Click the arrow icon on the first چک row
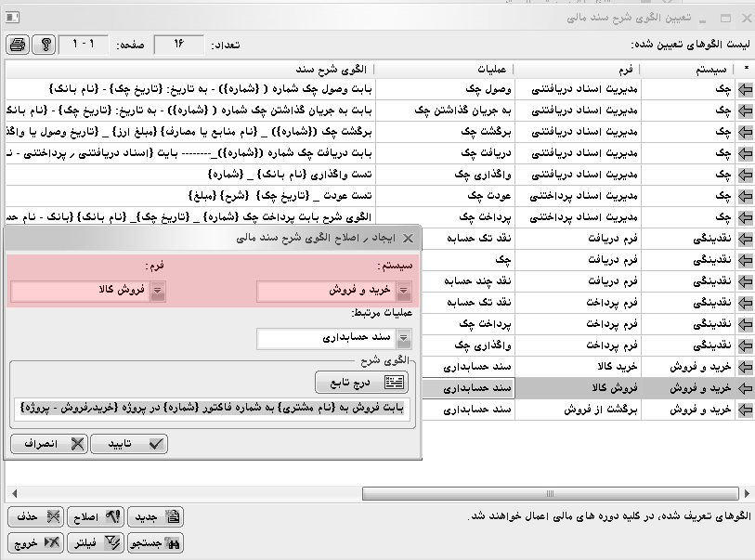 click(744, 89)
